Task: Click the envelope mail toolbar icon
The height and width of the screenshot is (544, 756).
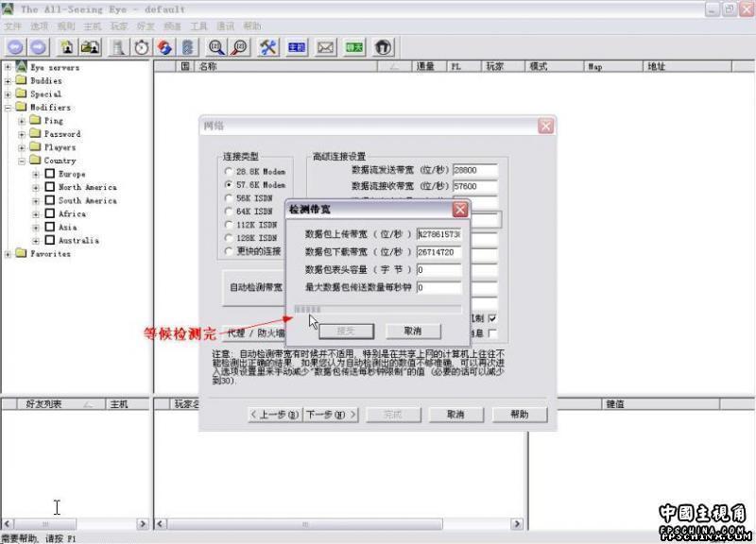Action: tap(325, 47)
